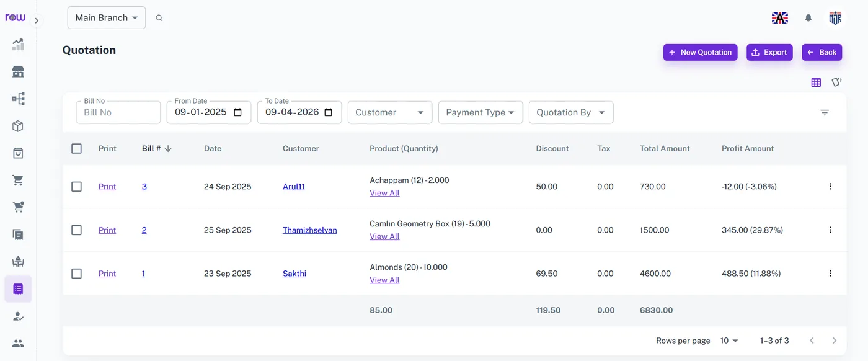Open the Main Branch dropdown
This screenshot has height=361, width=868.
point(107,18)
